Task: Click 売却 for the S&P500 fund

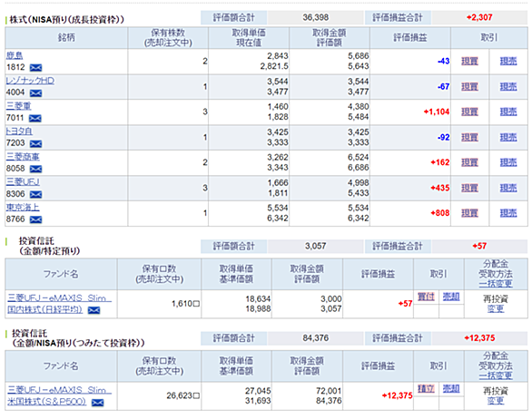Action: pyautogui.click(x=451, y=388)
